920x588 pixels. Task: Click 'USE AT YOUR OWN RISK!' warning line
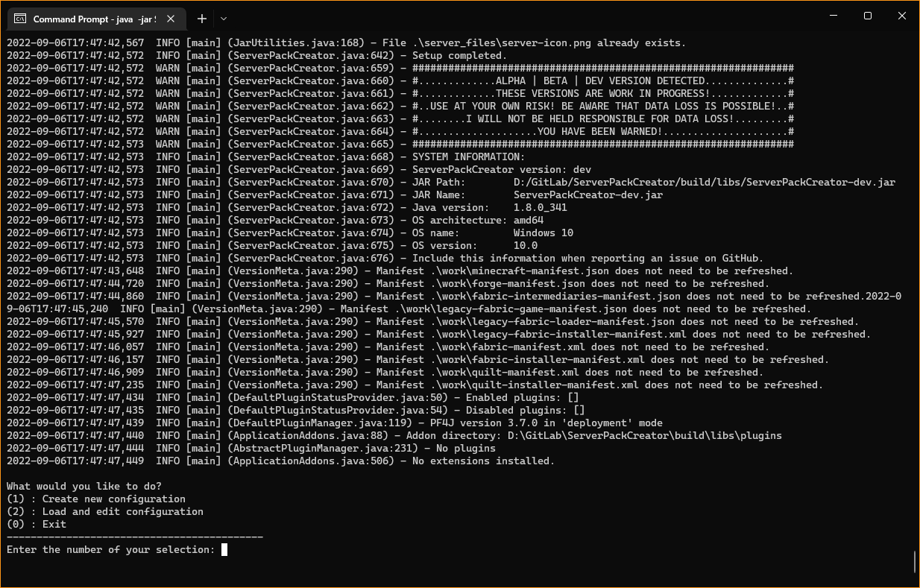(x=400, y=107)
